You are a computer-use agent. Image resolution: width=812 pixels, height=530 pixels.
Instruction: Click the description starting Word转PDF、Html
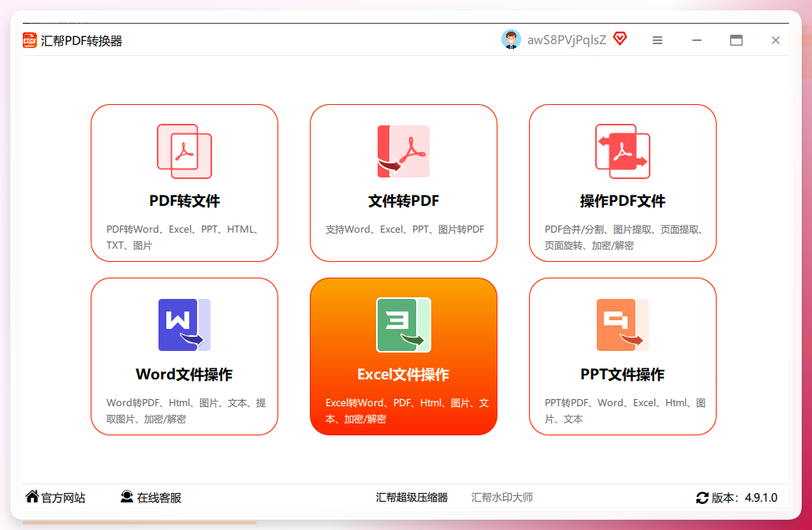tap(186, 411)
